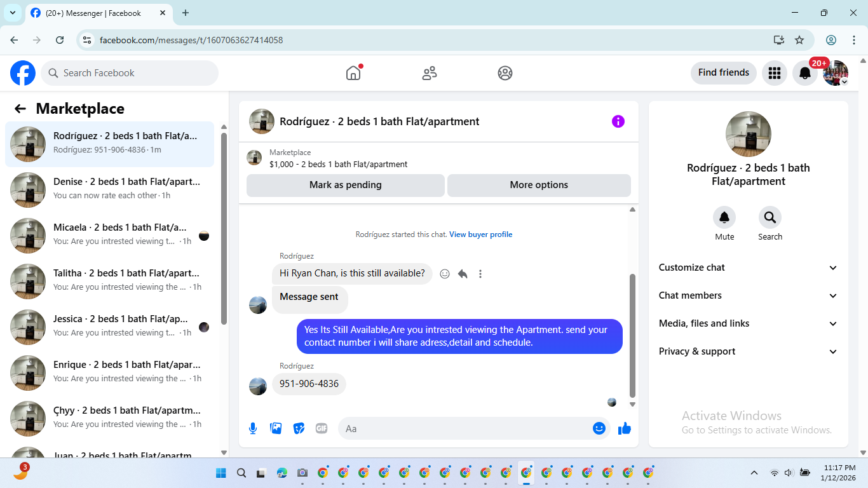
Task: Click the message thread scrollbar
Action: click(632, 335)
